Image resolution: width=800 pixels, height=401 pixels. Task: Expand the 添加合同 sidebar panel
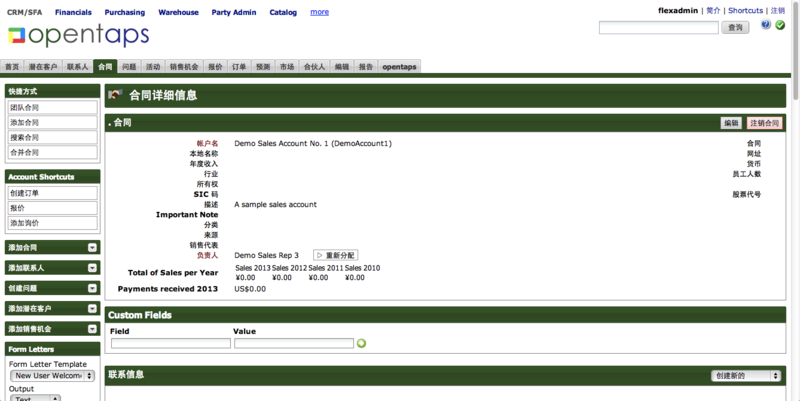click(92, 247)
